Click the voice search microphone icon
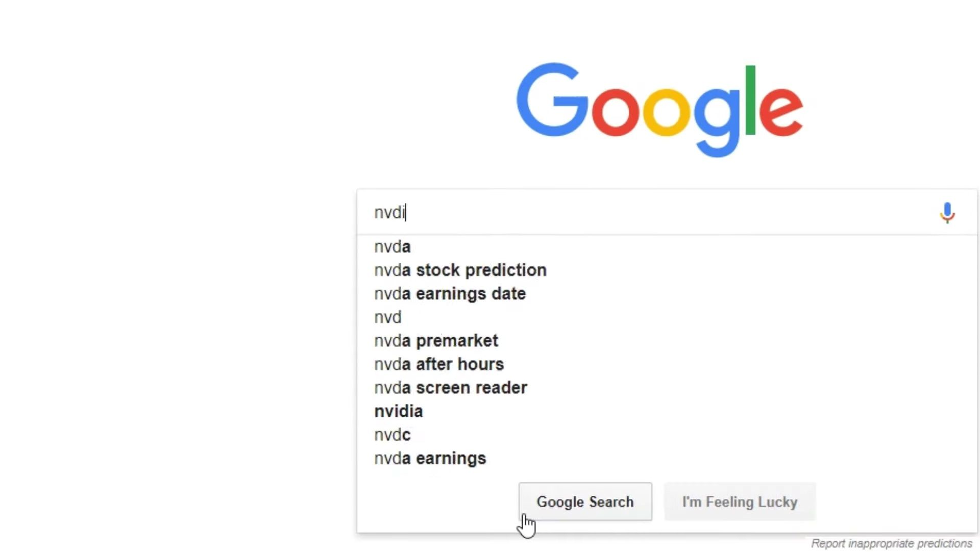Image resolution: width=980 pixels, height=555 pixels. click(947, 213)
